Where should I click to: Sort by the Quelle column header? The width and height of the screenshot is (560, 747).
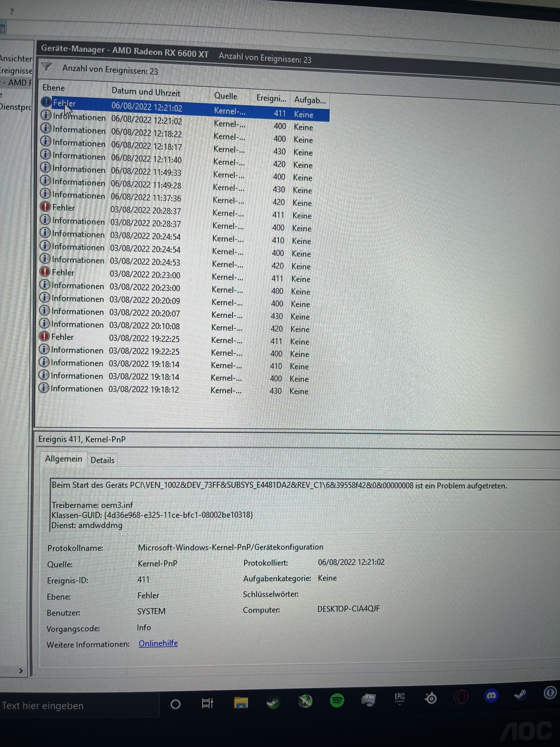coord(226,96)
